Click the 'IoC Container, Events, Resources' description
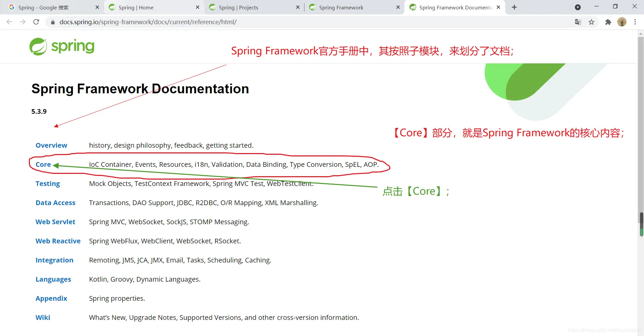Image resolution: width=644 pixels, height=336 pixels. click(234, 164)
